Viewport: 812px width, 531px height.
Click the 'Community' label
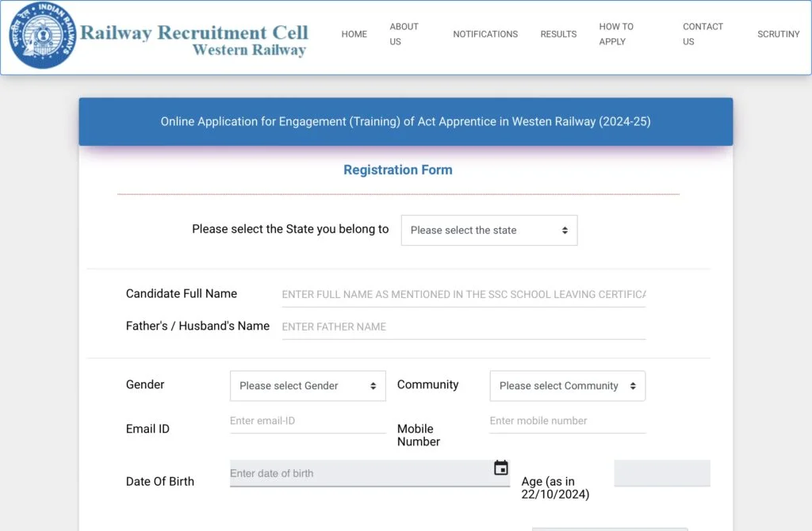click(x=427, y=384)
